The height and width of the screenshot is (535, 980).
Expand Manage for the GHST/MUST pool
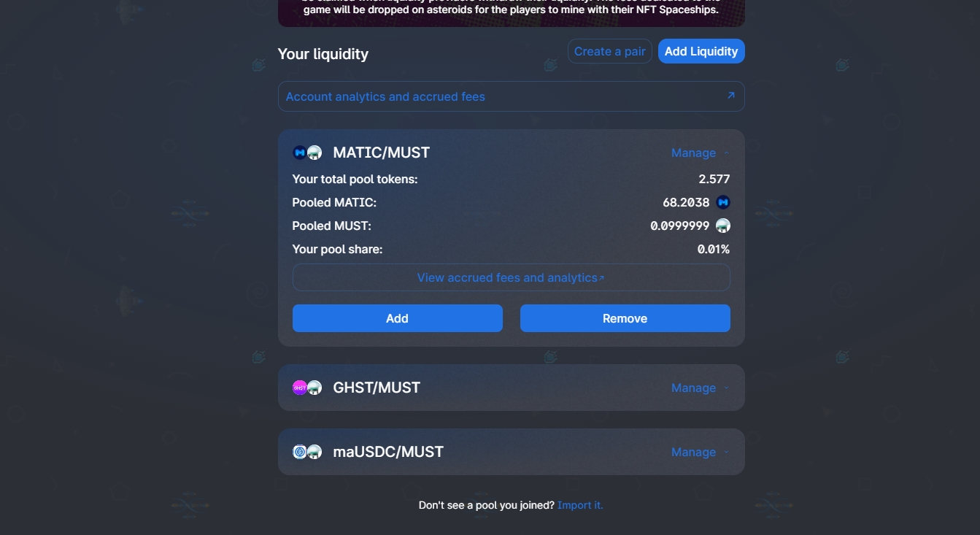tap(699, 388)
